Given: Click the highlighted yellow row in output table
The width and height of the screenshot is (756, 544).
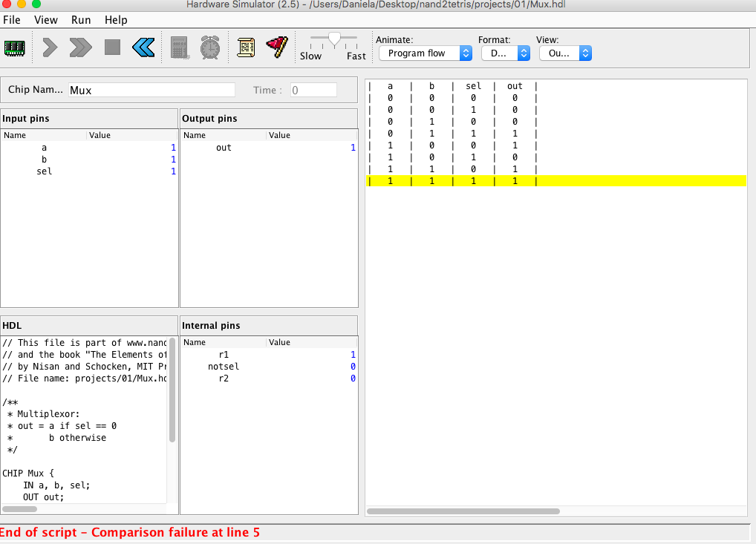Looking at the screenshot, I should click(557, 181).
